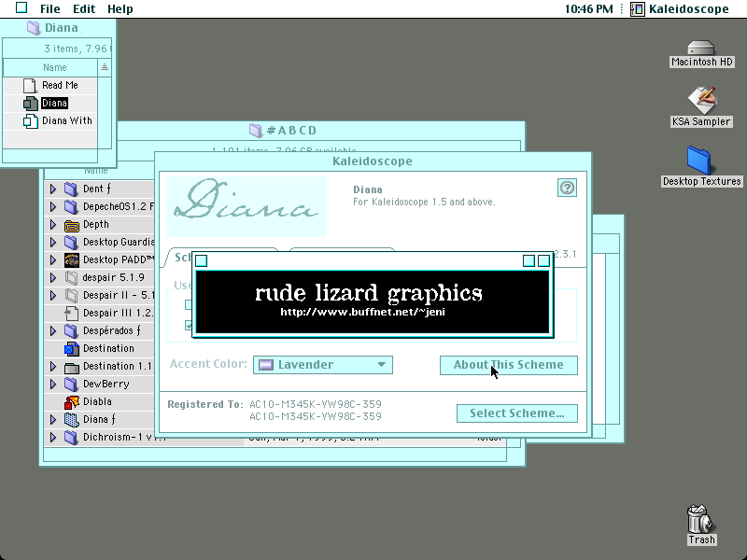Click the Destination scheme file icon
Image resolution: width=747 pixels, height=560 pixels.
pos(72,348)
